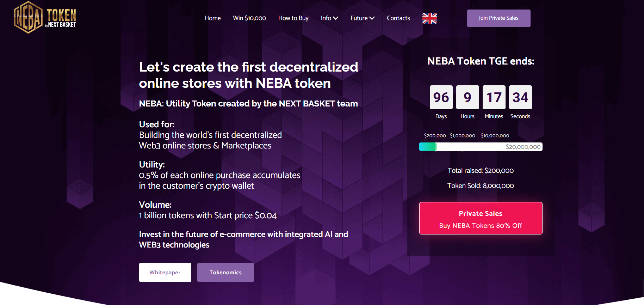Open the Win $10,000 page
Screen dimensions: 644x305
249,18
